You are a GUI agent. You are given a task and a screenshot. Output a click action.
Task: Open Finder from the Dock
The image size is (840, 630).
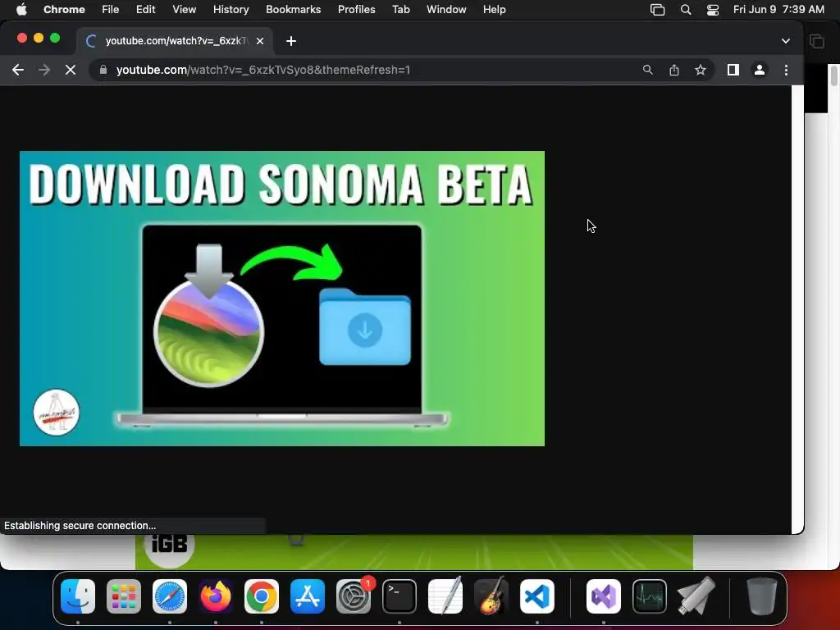pyautogui.click(x=78, y=596)
